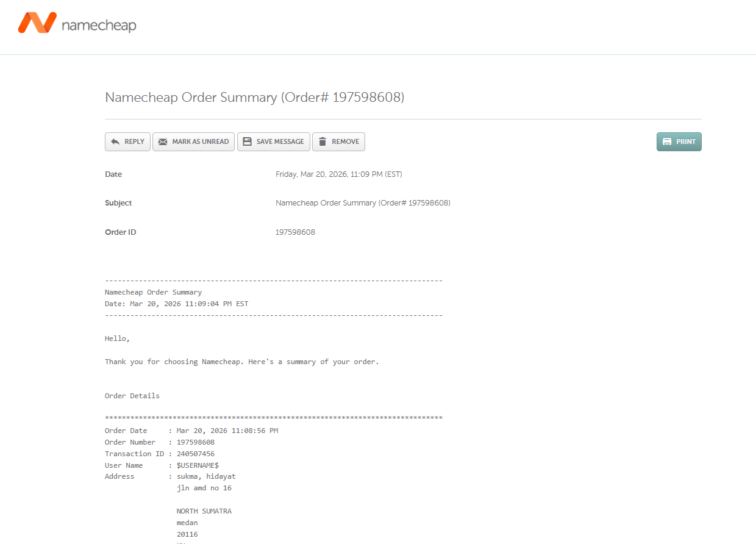
Task: Click the Friday, Mar 20, 2026 date value
Action: (338, 174)
